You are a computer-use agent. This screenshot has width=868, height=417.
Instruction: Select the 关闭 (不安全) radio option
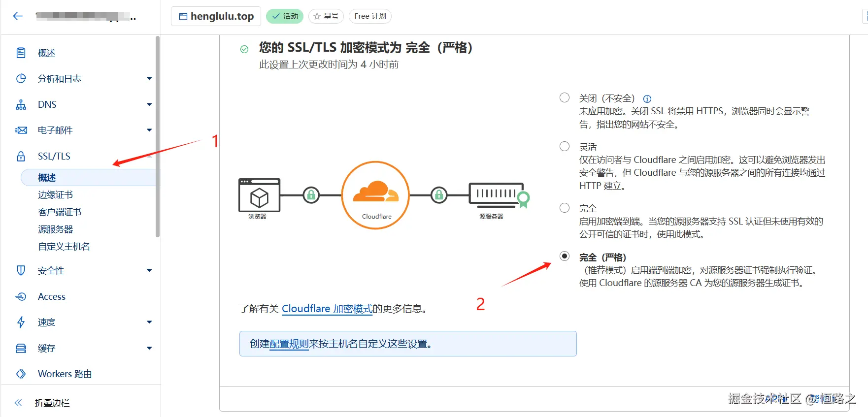point(565,97)
